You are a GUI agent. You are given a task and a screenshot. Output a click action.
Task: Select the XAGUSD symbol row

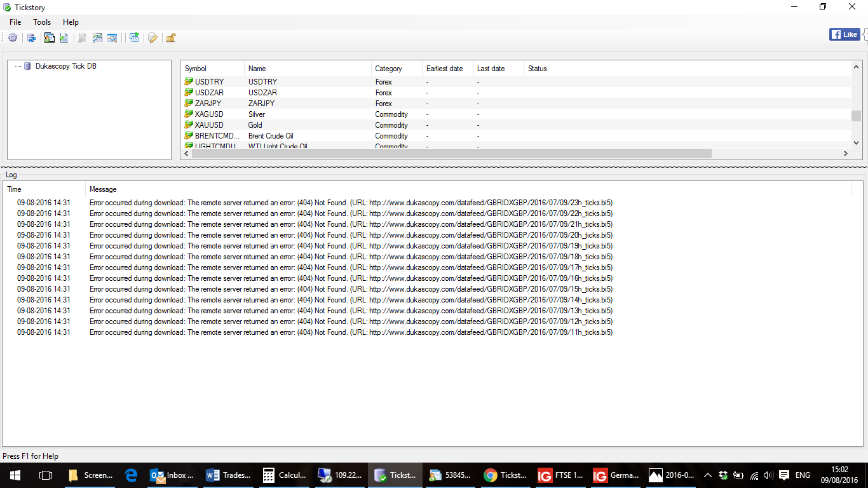click(516, 114)
